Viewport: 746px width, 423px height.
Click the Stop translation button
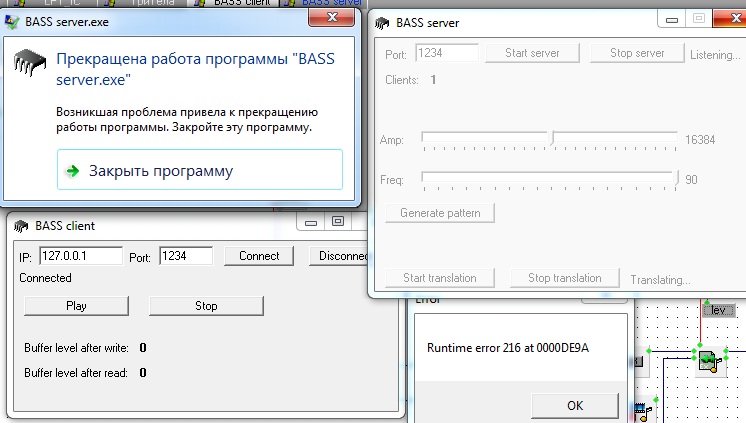565,278
